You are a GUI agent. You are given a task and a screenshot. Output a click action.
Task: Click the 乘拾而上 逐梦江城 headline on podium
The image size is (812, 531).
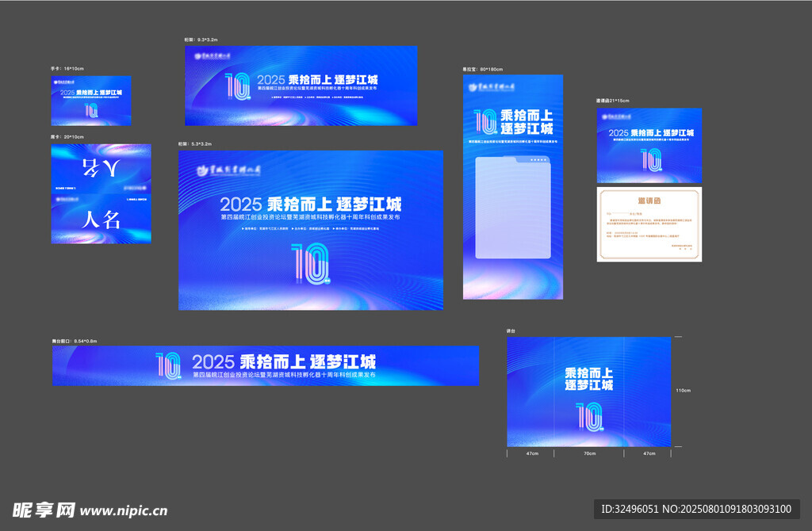(589, 379)
